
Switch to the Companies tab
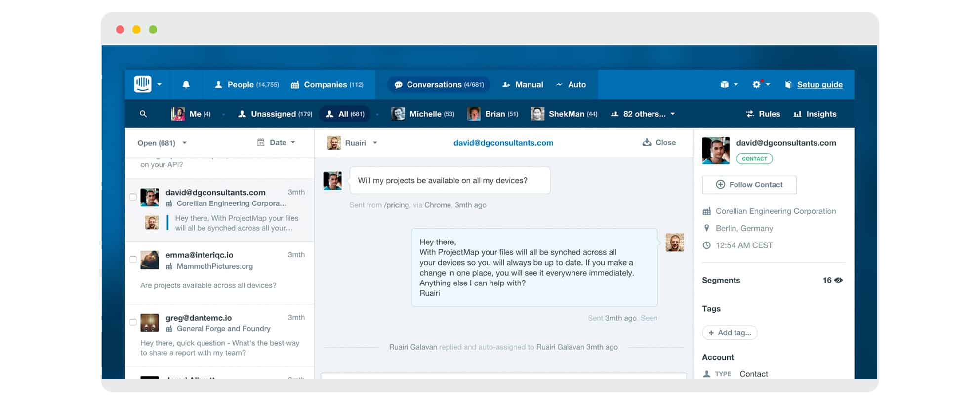(327, 85)
